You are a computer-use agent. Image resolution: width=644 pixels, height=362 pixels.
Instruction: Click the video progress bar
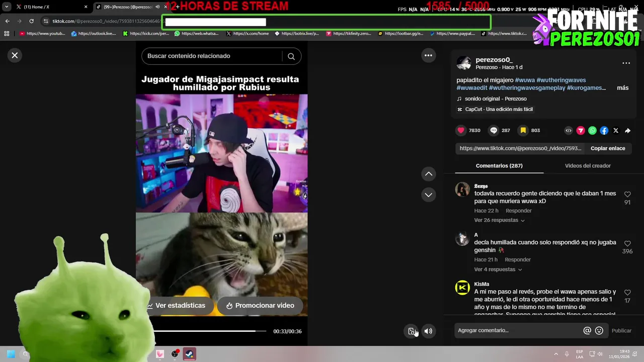pos(210,331)
